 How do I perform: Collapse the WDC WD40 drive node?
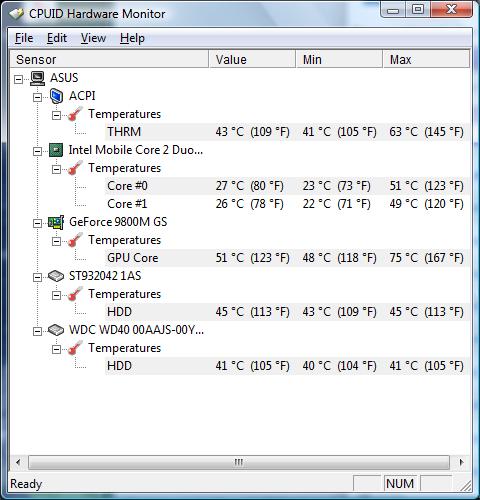[x=38, y=331]
